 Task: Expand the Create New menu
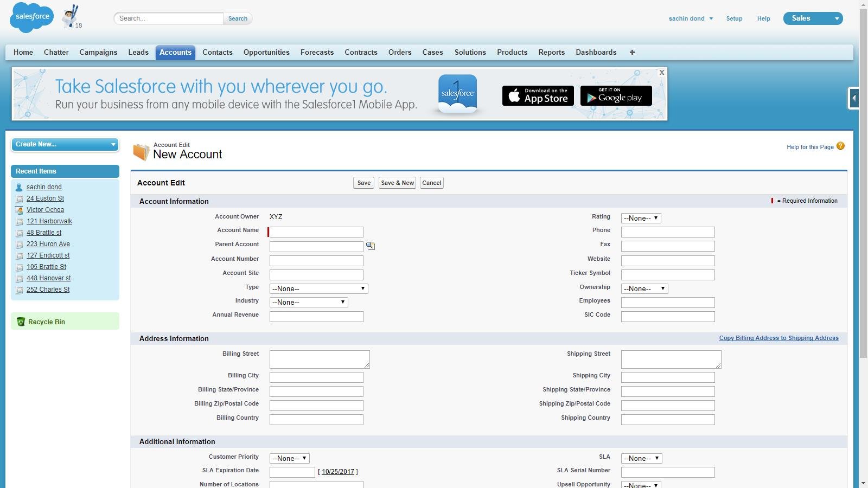[65, 144]
